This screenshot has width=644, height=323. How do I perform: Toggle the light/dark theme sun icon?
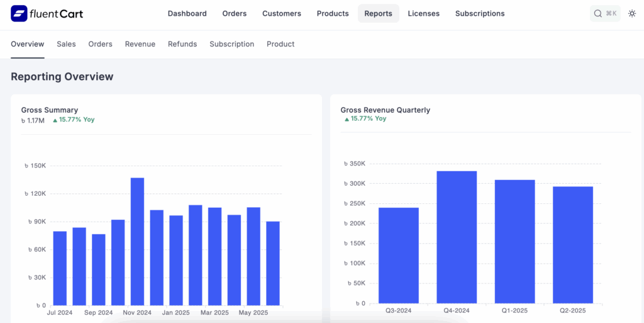[632, 13]
